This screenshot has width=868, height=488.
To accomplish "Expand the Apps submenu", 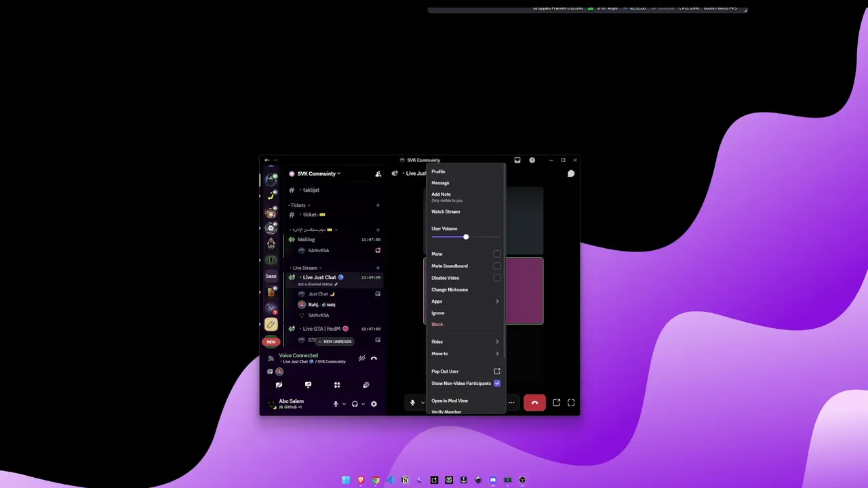I will (465, 302).
